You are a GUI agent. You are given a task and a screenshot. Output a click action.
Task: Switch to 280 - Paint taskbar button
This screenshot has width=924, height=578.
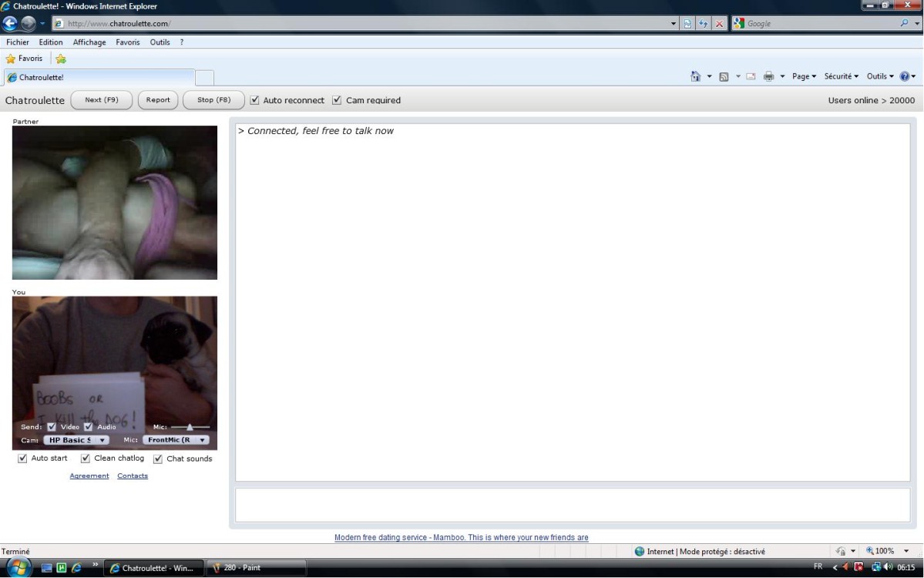(257, 568)
